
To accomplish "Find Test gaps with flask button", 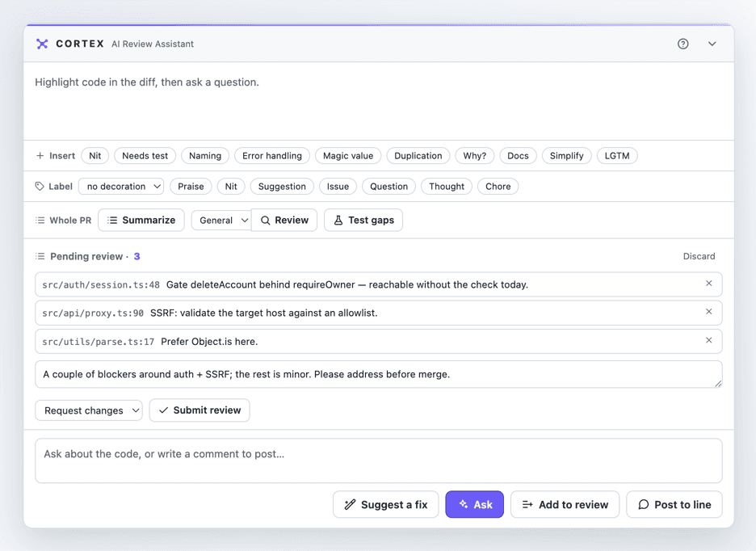I will point(363,220).
